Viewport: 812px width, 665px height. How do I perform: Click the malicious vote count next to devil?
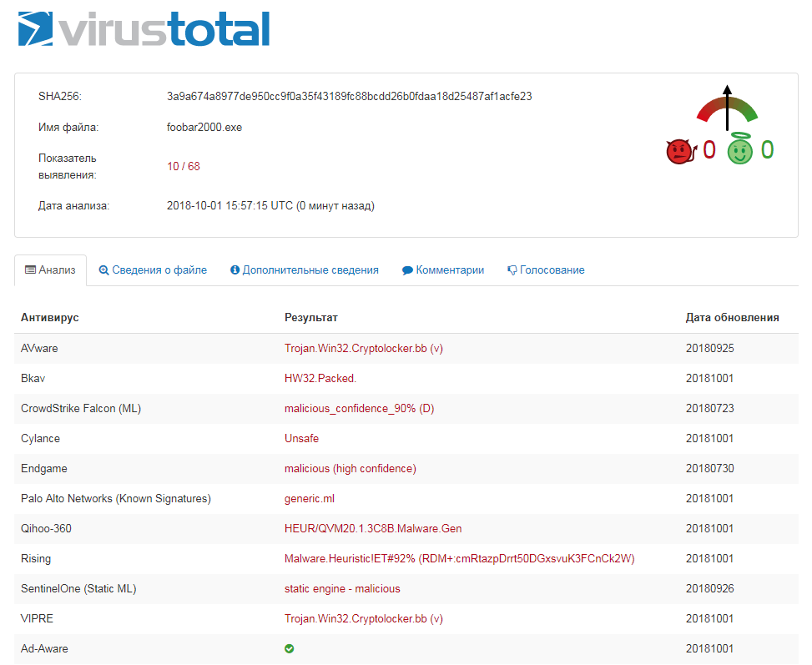click(709, 149)
